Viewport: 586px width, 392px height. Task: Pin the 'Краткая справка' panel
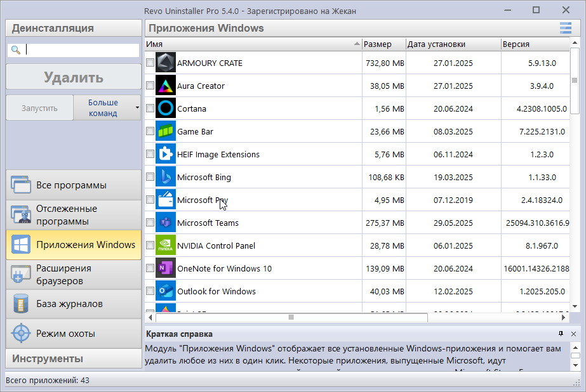[561, 334]
